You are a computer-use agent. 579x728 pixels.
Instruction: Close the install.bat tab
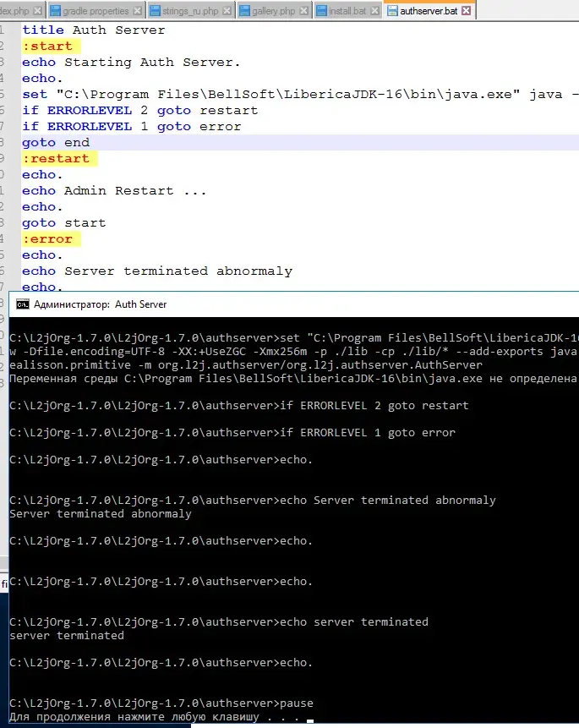(x=374, y=11)
